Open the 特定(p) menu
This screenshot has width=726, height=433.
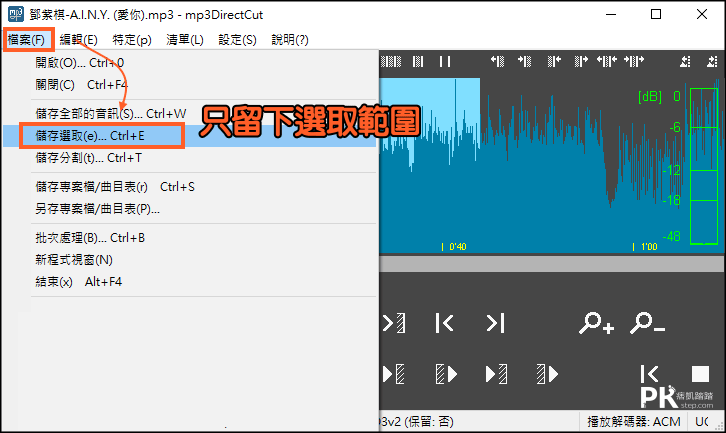[132, 40]
